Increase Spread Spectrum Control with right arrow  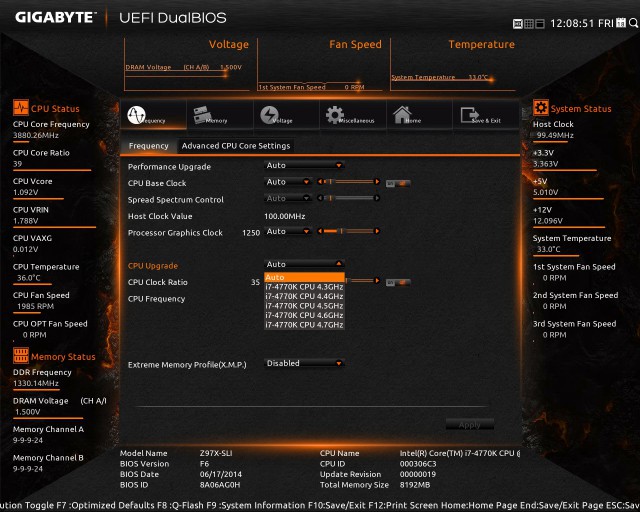(x=377, y=198)
